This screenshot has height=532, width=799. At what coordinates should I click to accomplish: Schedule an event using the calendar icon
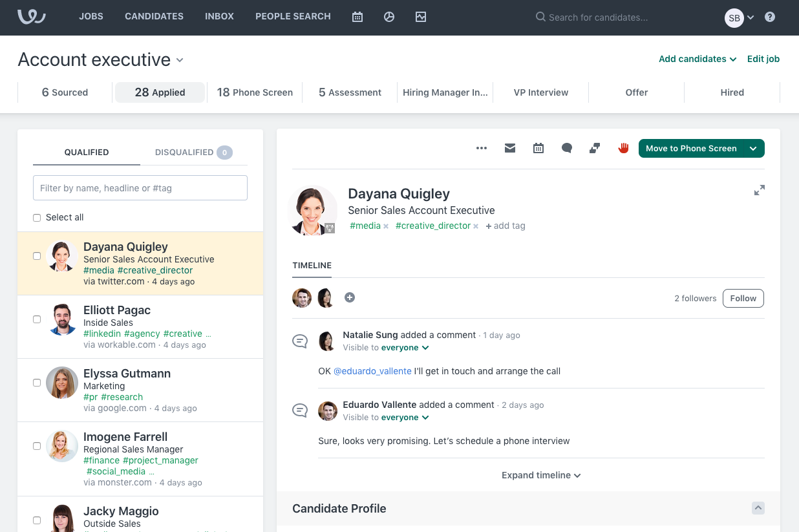point(538,148)
